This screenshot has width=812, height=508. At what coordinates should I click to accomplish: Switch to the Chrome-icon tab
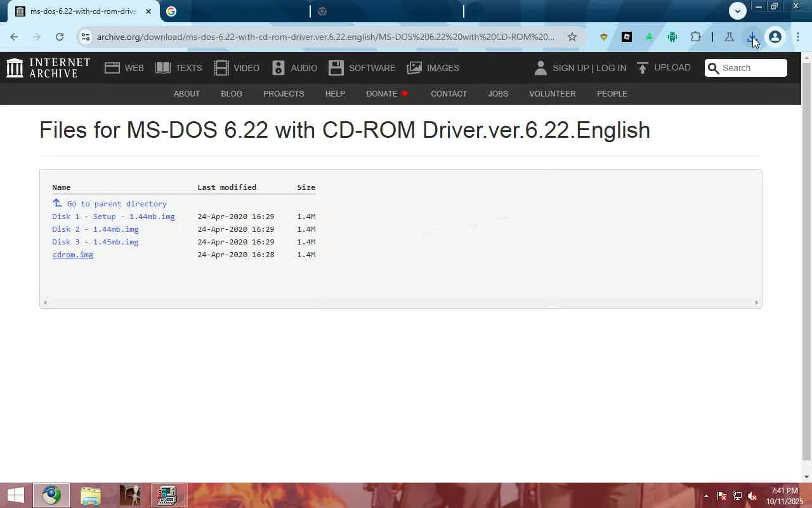point(387,11)
